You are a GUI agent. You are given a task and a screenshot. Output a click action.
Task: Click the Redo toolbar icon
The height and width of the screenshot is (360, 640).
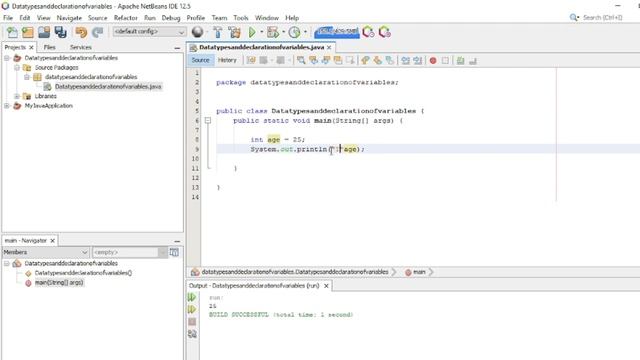(97, 32)
